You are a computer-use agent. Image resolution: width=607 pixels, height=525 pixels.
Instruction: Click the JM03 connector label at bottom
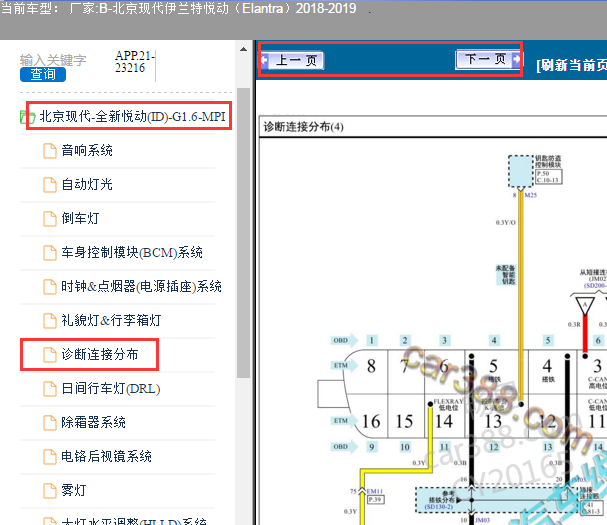[x=483, y=520]
